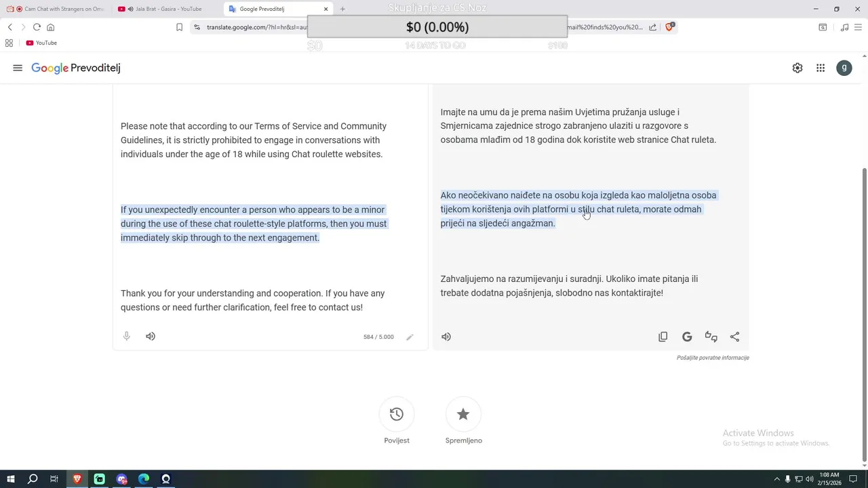Open the Windows notification center
The image size is (868, 488).
pos(853,479)
